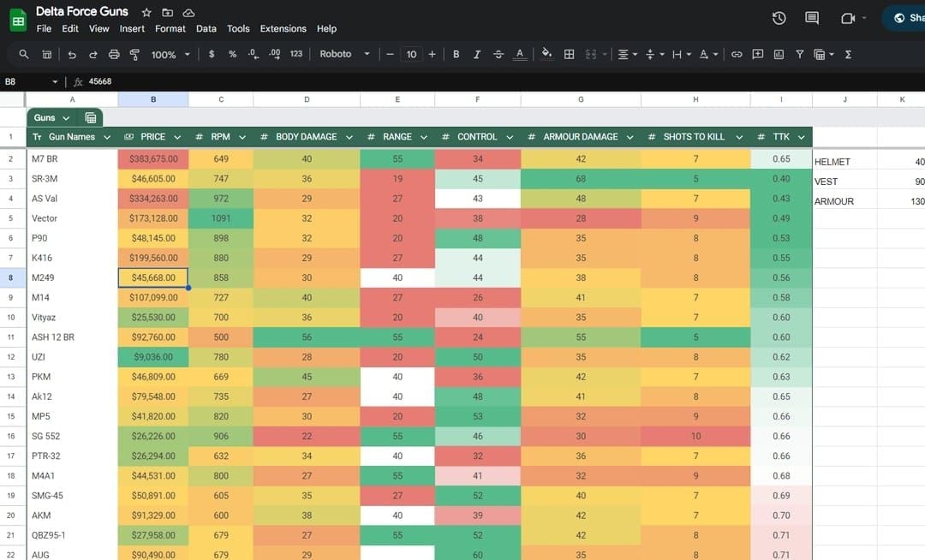Toggle strikethrough formatting
The height and width of the screenshot is (560, 925).
point(498,54)
